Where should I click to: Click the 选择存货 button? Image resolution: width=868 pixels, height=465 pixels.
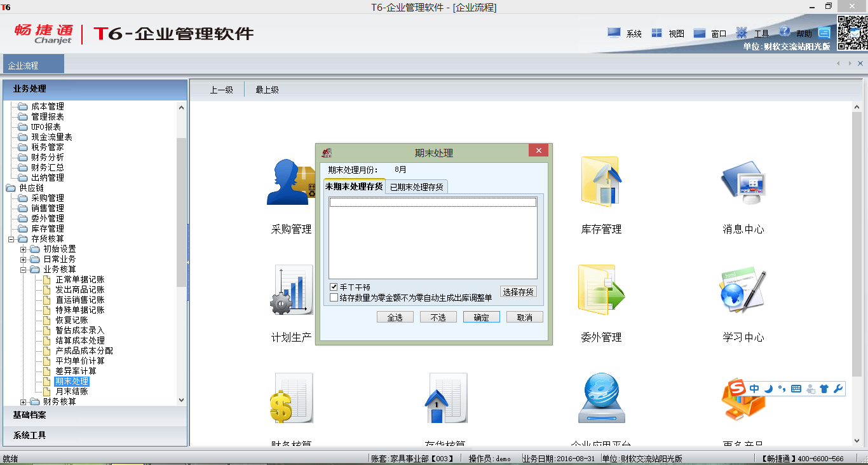519,292
